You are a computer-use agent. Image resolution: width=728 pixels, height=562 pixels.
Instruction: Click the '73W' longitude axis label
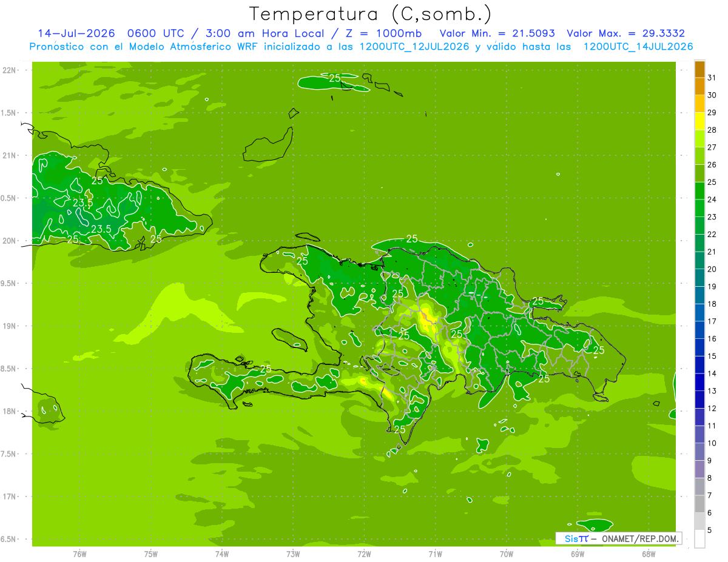[x=293, y=554]
